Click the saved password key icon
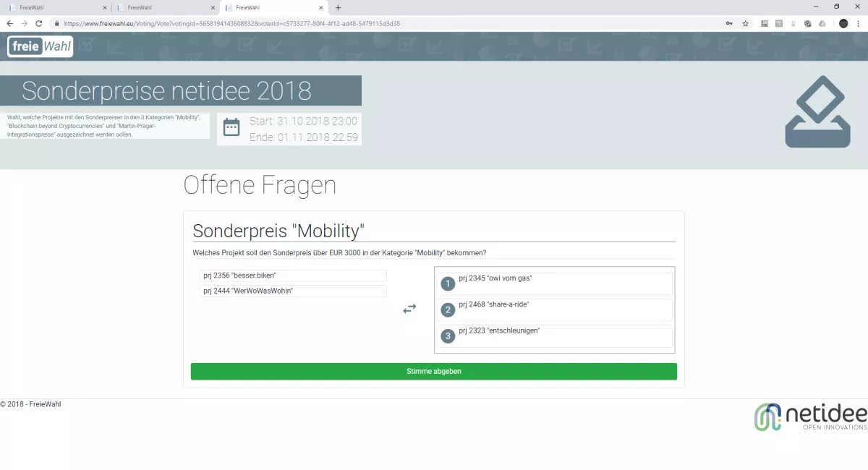 click(729, 23)
